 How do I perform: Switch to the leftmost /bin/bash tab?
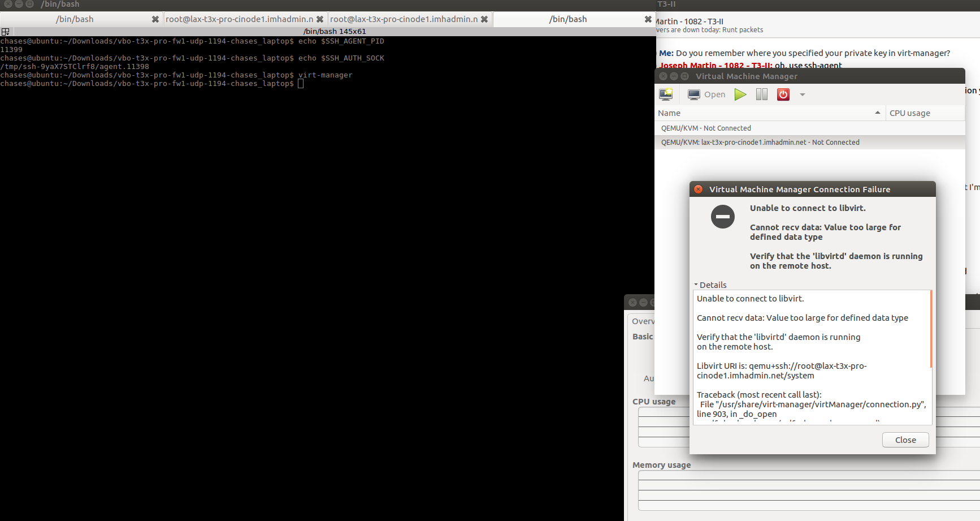click(75, 19)
